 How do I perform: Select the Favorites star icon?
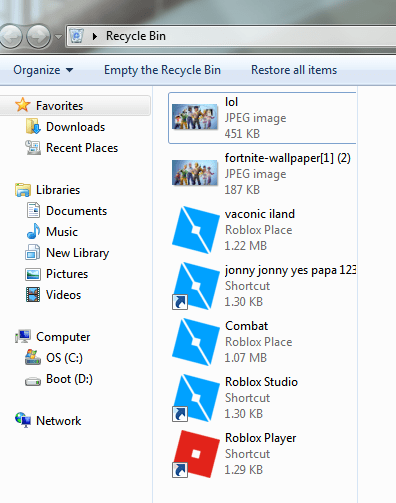pos(23,105)
